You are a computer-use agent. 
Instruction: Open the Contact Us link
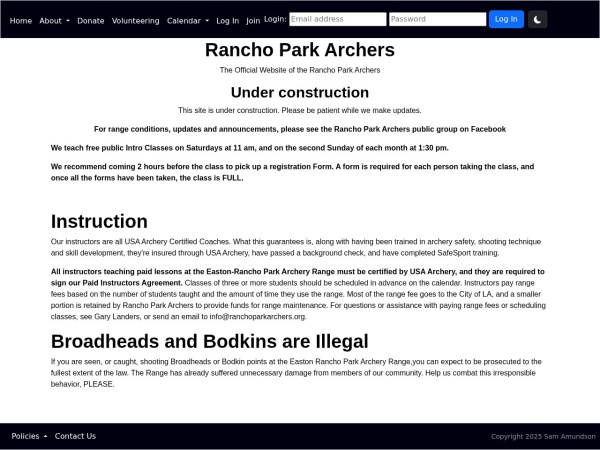point(75,436)
